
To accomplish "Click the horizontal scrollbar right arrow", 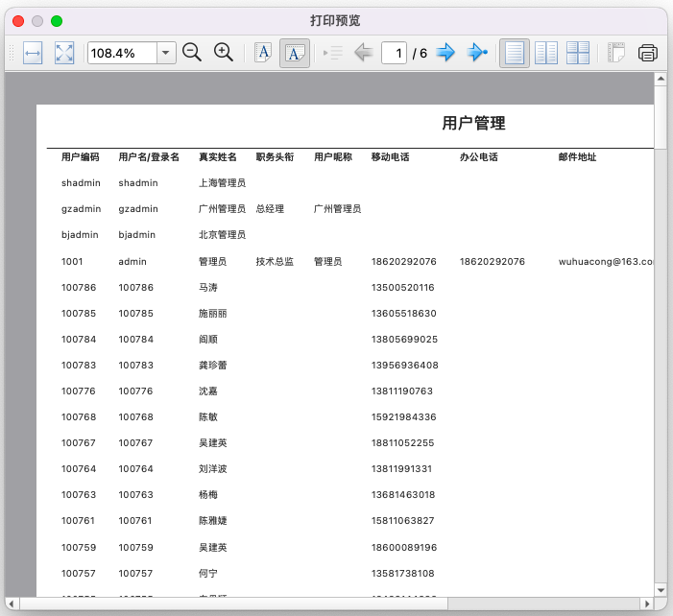I will 646,604.
